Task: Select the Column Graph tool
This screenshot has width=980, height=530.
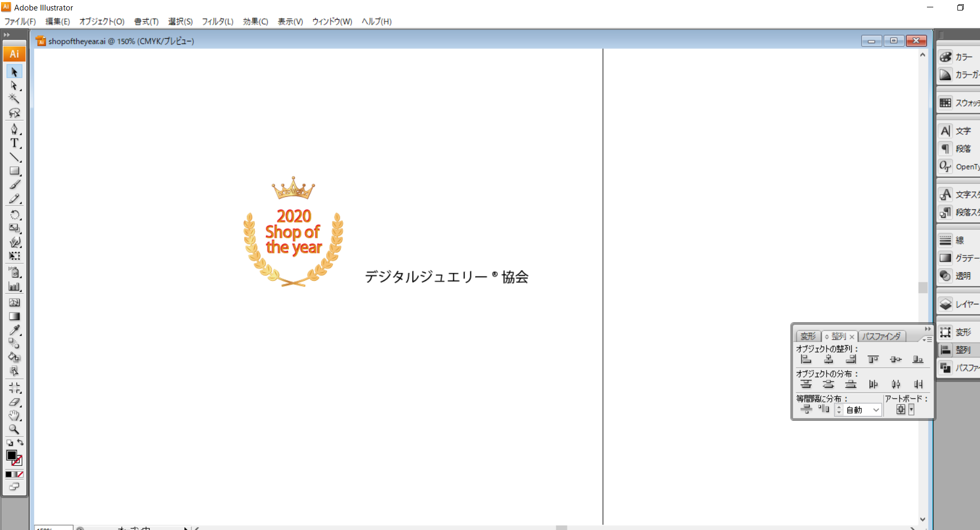Action: coord(14,287)
